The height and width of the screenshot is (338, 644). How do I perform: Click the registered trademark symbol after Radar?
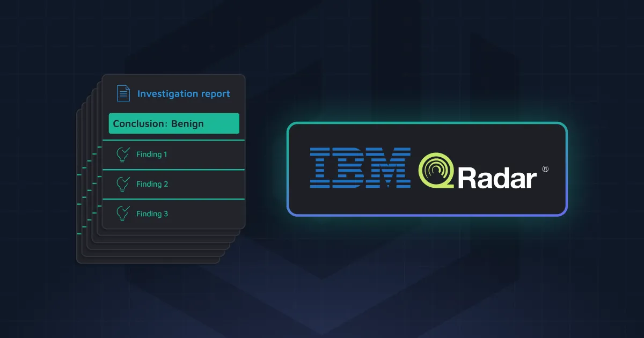click(546, 169)
